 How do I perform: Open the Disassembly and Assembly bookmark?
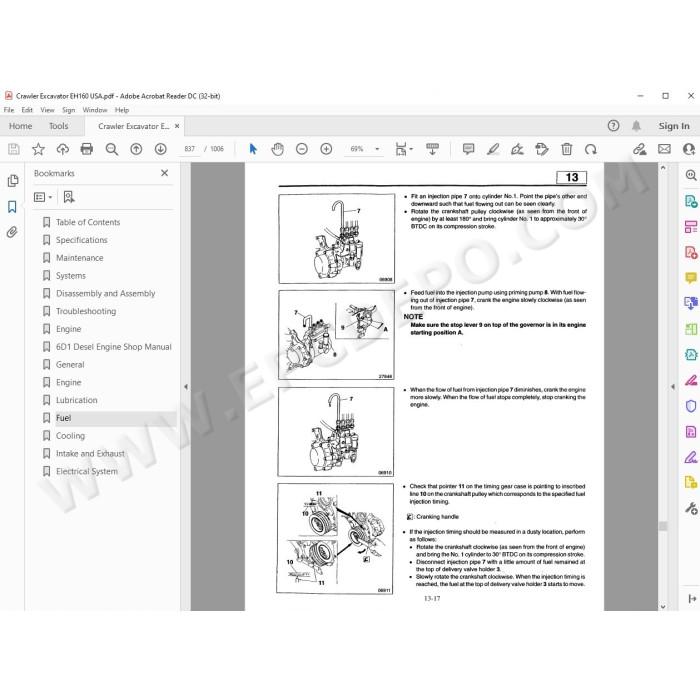pyautogui.click(x=106, y=293)
